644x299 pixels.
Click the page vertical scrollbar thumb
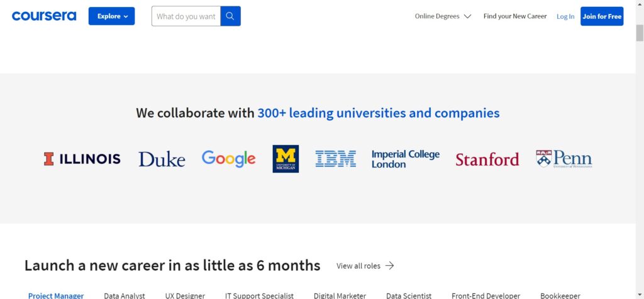tap(640, 33)
